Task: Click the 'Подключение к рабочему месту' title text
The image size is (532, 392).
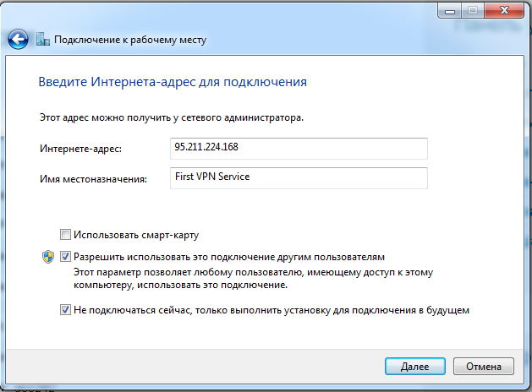Action: click(130, 40)
